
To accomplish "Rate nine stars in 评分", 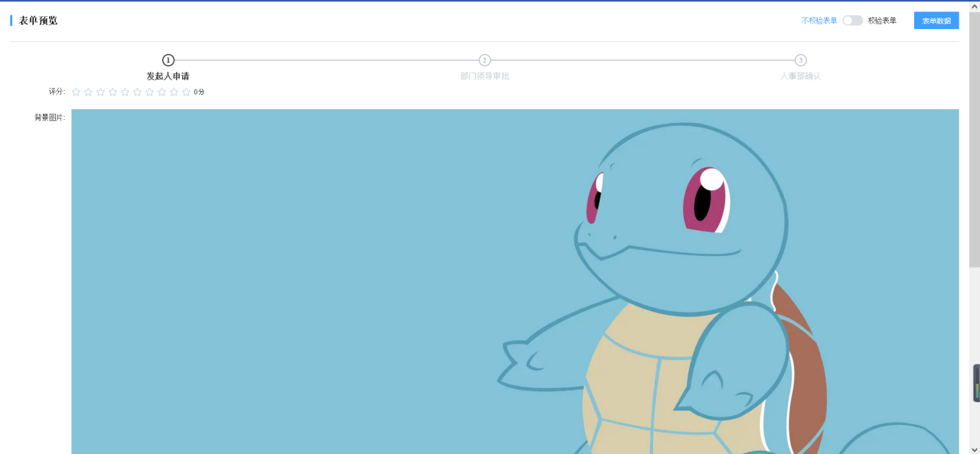I will point(174,92).
